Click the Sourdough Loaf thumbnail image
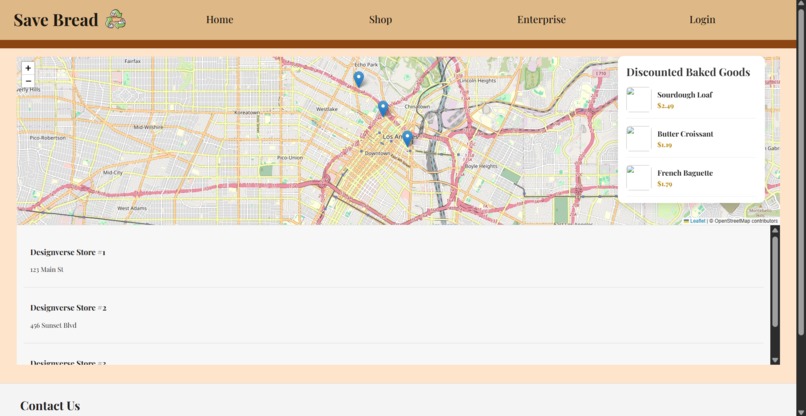The image size is (806, 416). pyautogui.click(x=639, y=100)
